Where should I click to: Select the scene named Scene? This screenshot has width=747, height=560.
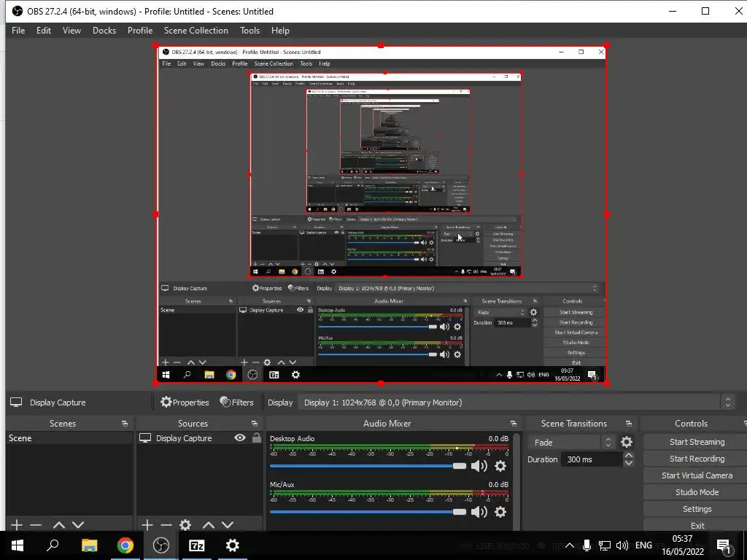click(x=69, y=438)
